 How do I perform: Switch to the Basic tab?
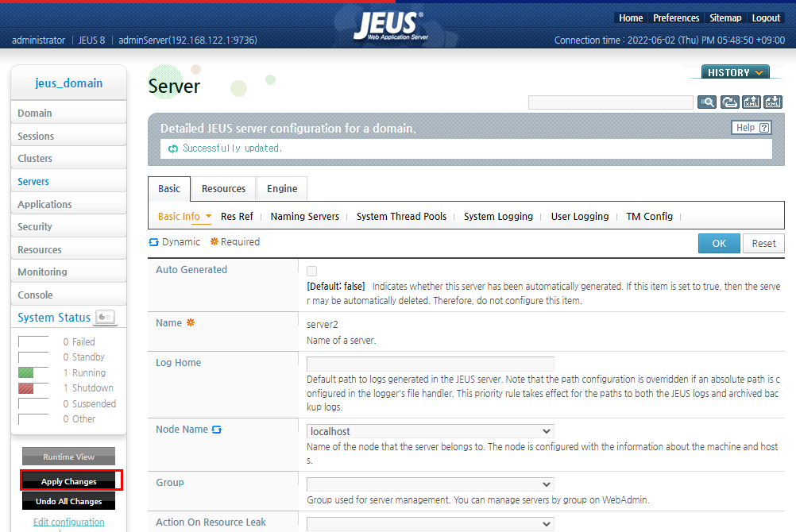pos(169,189)
